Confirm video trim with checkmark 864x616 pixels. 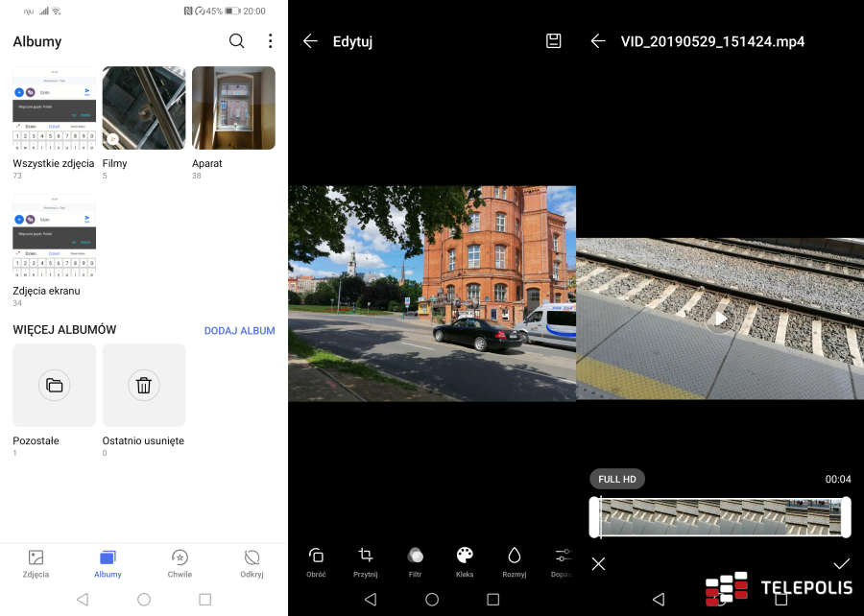841,563
